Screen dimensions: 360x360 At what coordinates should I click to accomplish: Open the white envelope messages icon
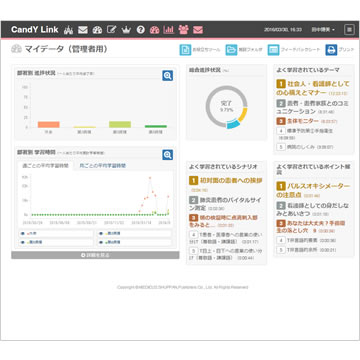click(x=83, y=30)
